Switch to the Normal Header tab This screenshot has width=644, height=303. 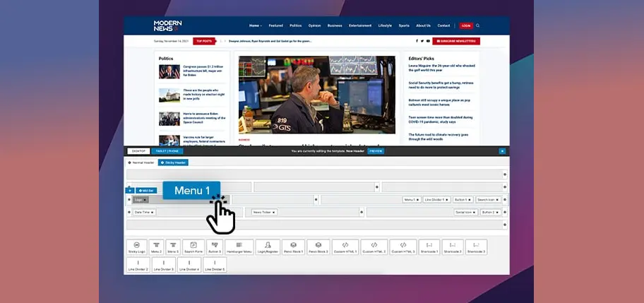click(x=141, y=162)
